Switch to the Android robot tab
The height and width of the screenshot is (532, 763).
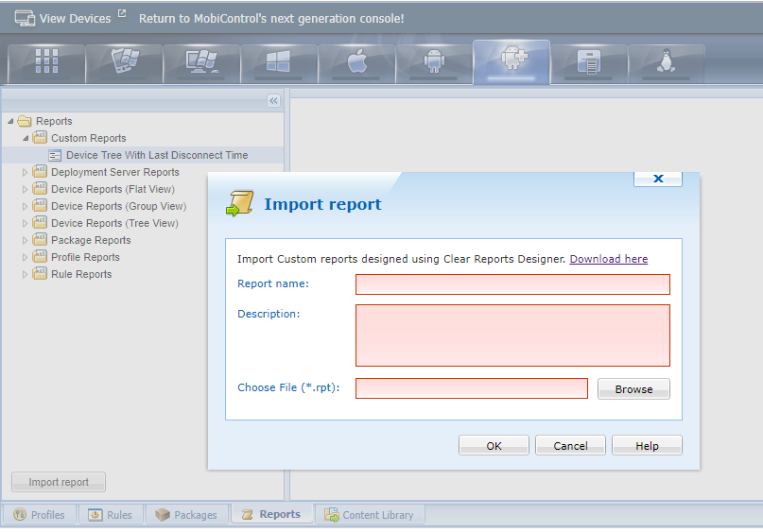434,62
